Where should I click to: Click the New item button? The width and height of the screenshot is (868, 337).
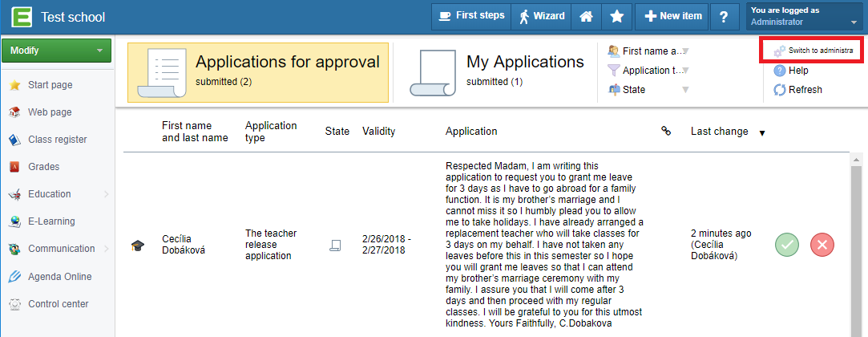[672, 17]
